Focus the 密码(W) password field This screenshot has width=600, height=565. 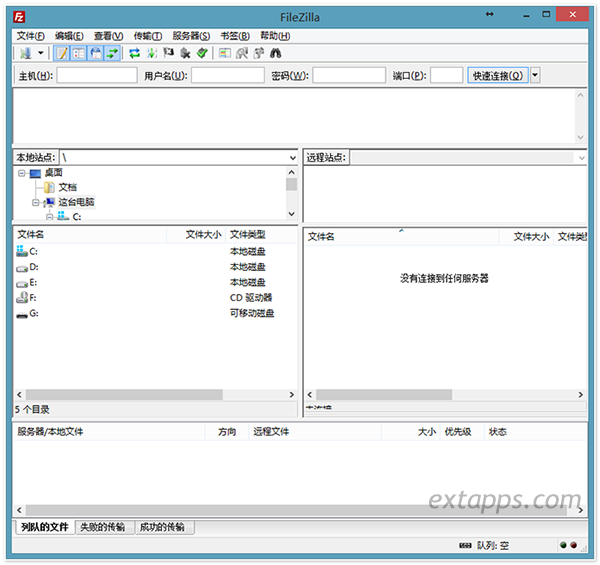tap(349, 75)
